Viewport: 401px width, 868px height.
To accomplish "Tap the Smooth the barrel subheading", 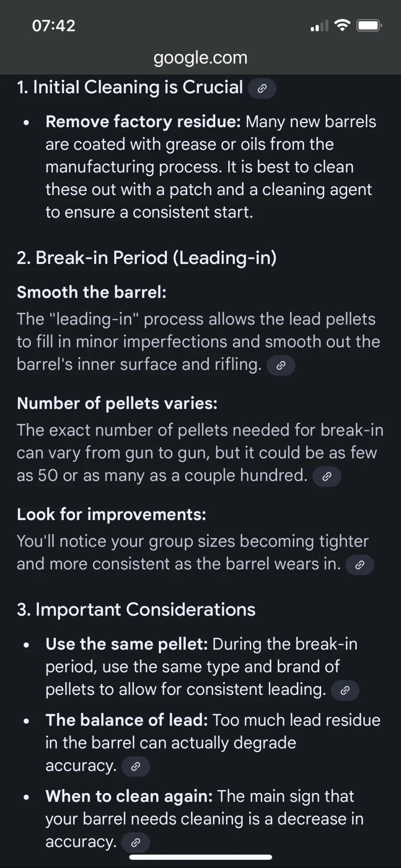I will click(92, 293).
